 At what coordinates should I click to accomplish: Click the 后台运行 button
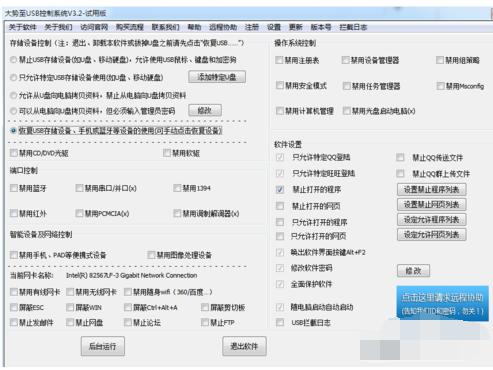click(x=103, y=346)
